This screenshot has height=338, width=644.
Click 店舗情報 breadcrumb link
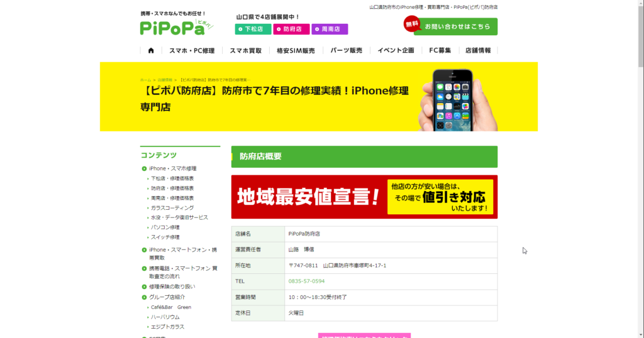(x=165, y=80)
